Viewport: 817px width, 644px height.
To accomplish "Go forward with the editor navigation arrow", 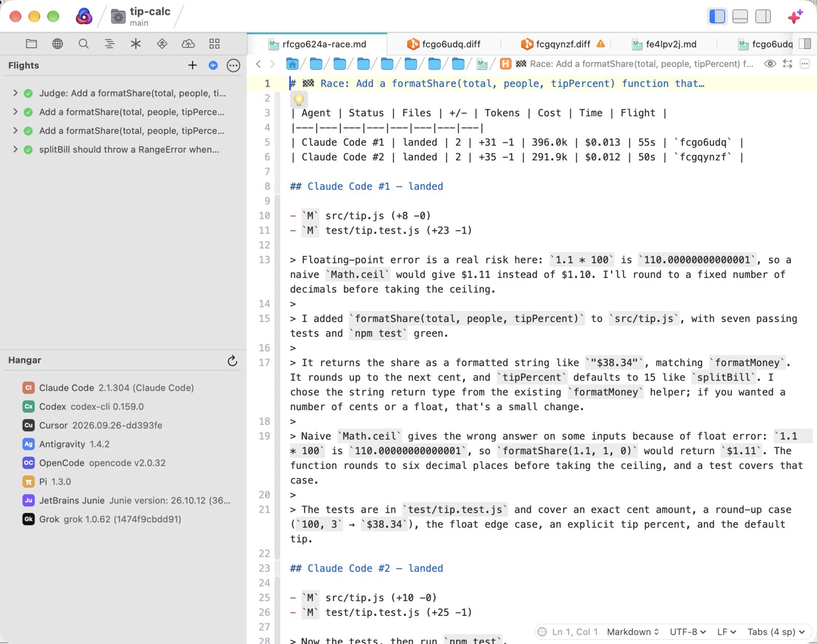I will point(273,64).
